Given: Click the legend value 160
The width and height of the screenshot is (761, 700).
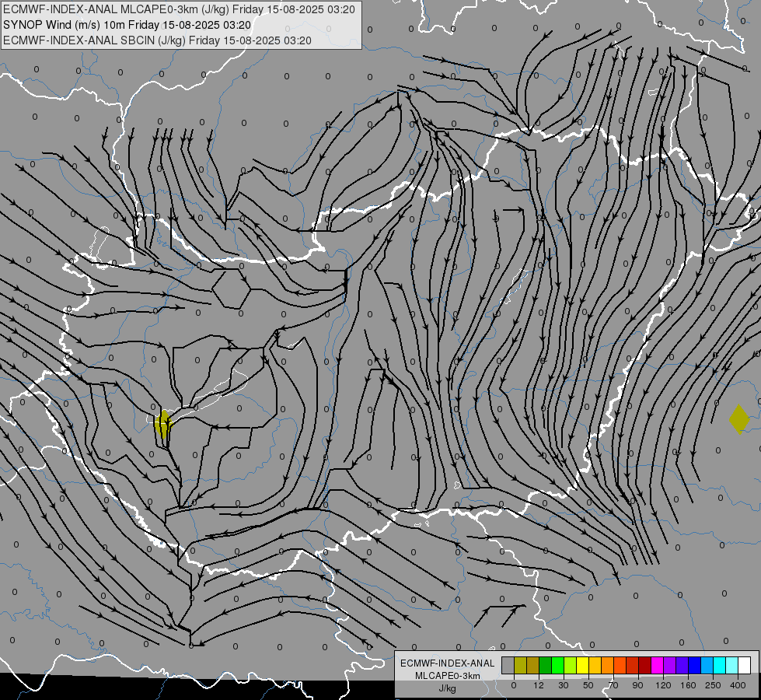Looking at the screenshot, I should [x=688, y=685].
